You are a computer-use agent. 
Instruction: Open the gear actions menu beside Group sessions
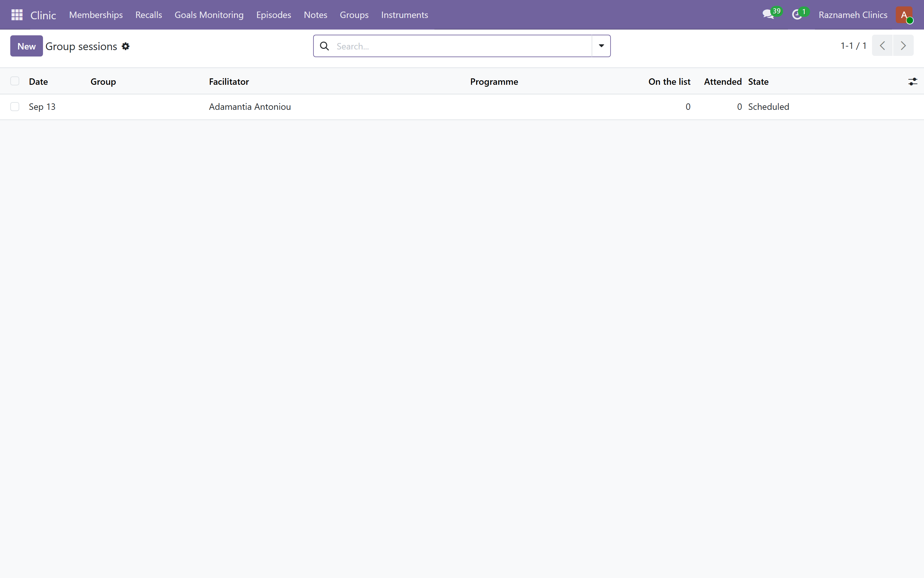click(x=126, y=46)
